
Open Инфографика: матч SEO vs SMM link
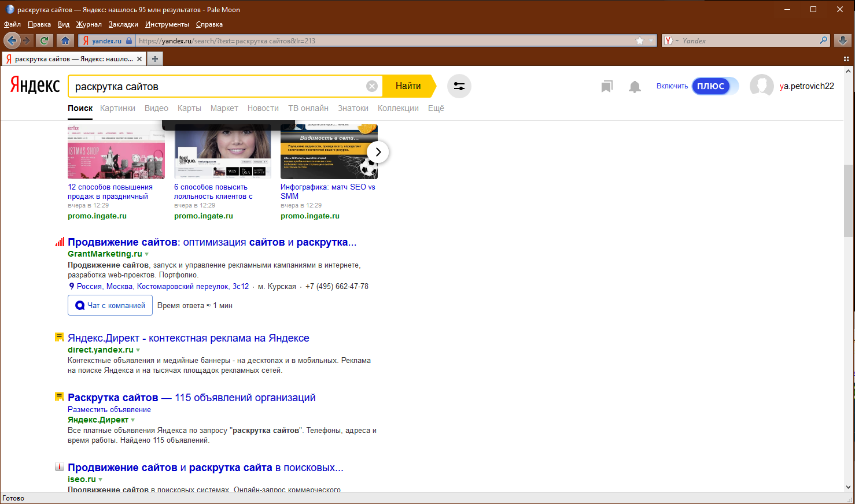pyautogui.click(x=328, y=191)
